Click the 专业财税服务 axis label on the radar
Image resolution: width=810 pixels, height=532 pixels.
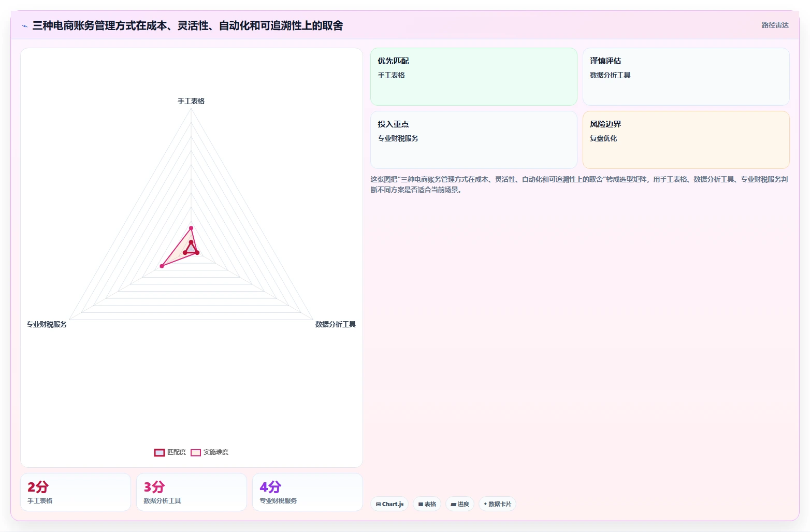47,324
